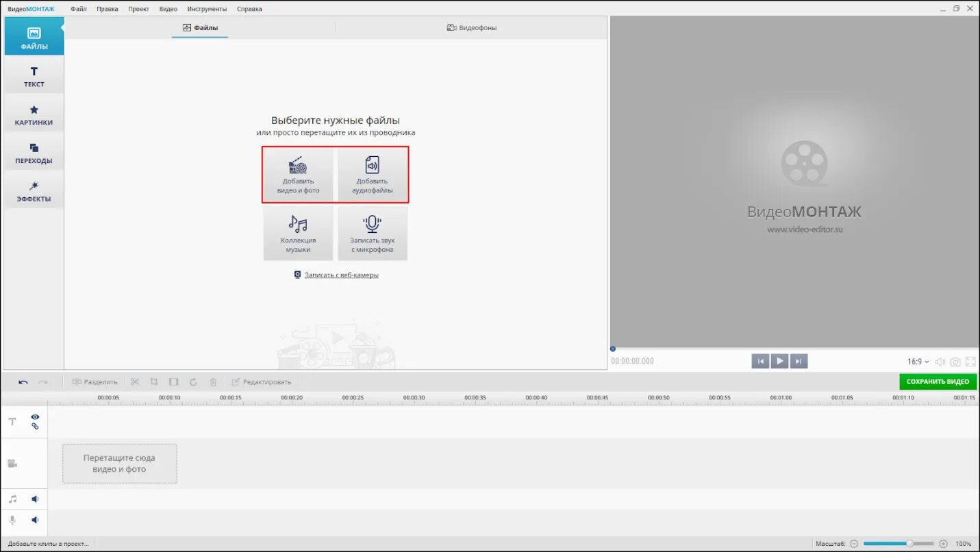Click the Перетащите сюда видео и фото placeholder
This screenshot has width=980, height=552.
pos(120,464)
